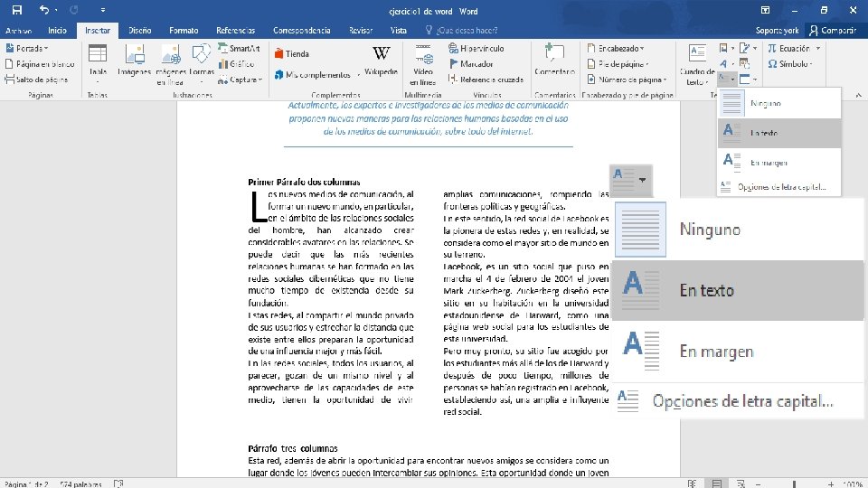This screenshot has height=488, width=868.
Task: Click the proofing check icon in the status bar
Action: 118,483
